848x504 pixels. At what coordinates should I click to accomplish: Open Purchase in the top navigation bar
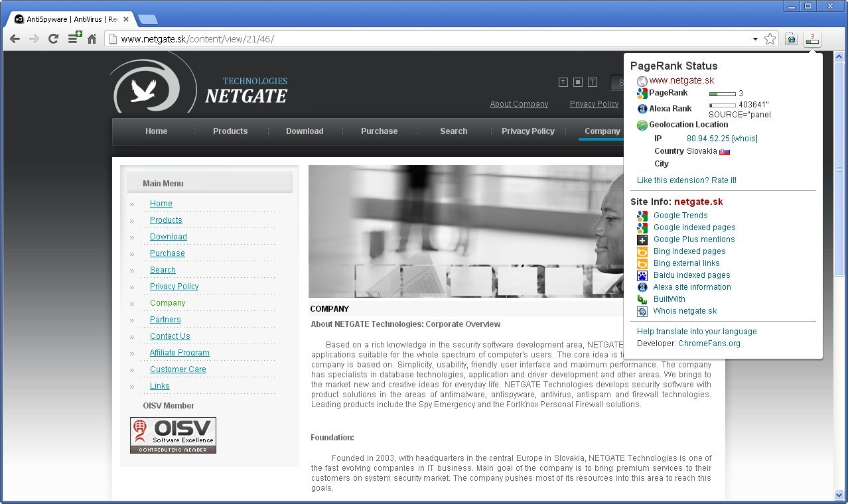click(379, 131)
